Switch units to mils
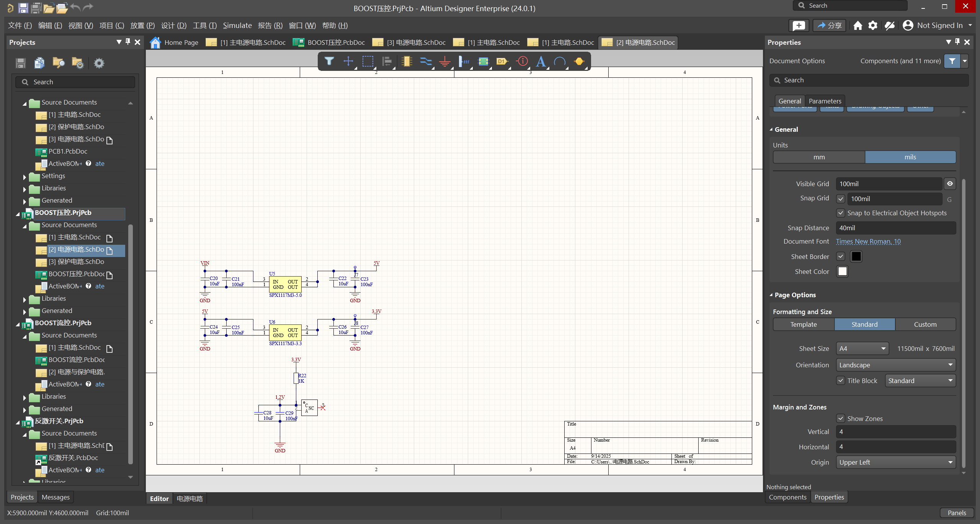The image size is (980, 524). [x=910, y=157]
